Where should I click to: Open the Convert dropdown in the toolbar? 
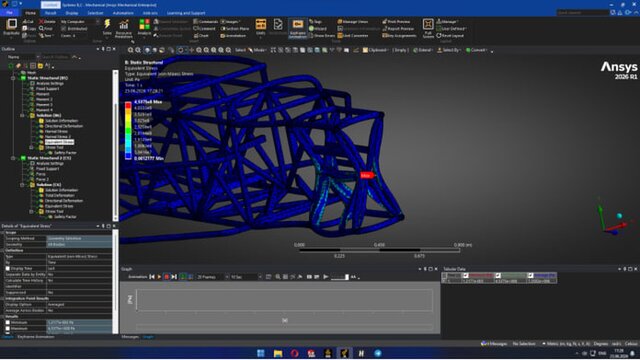pyautogui.click(x=476, y=50)
